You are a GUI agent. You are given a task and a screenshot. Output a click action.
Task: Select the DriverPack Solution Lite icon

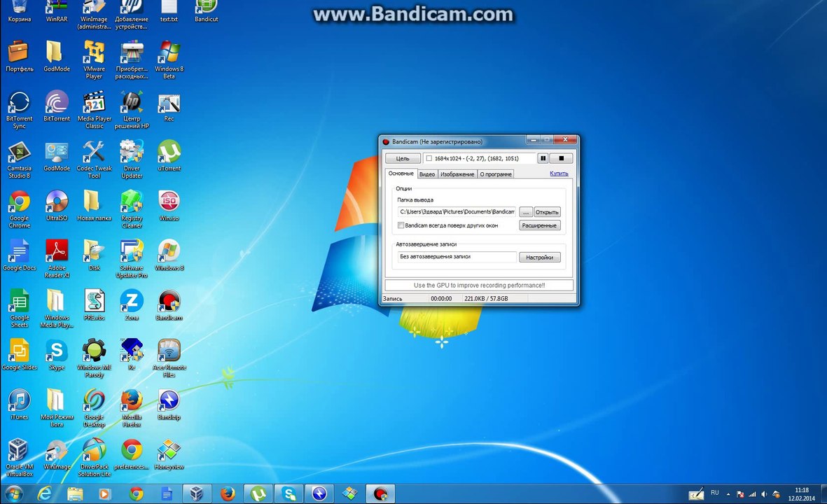94,458
